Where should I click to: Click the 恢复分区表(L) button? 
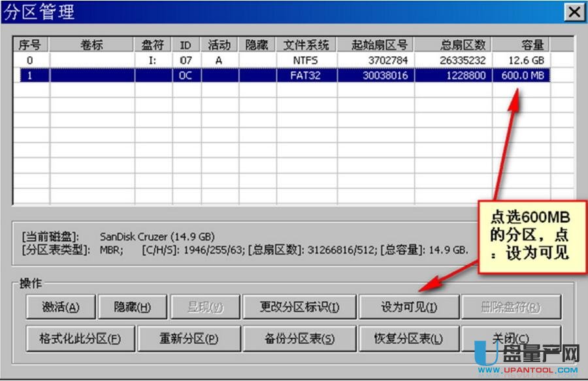pyautogui.click(x=409, y=339)
